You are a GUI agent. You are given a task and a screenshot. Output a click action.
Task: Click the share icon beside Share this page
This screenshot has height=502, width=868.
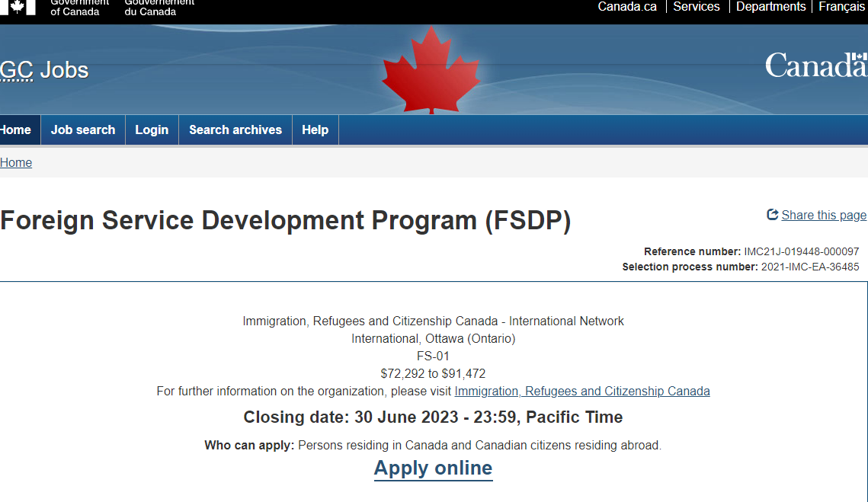(x=772, y=214)
